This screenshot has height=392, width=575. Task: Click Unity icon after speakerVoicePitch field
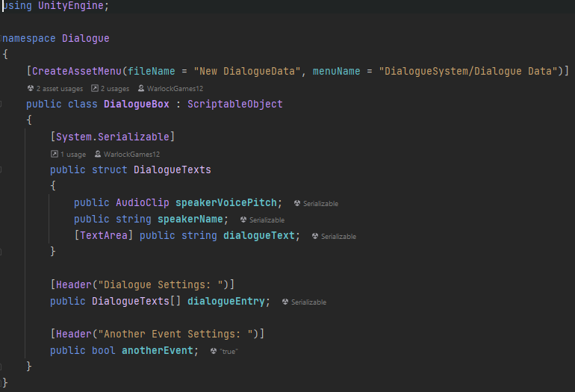coord(297,203)
